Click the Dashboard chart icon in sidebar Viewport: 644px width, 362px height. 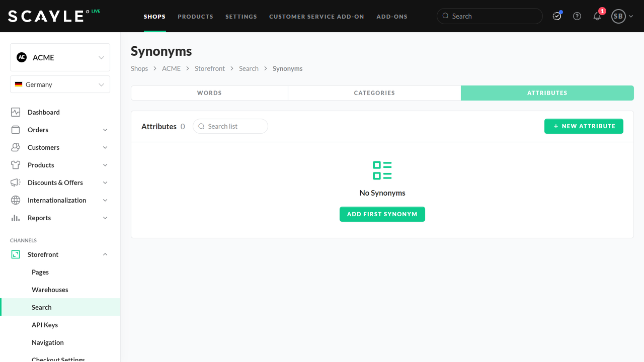(16, 112)
